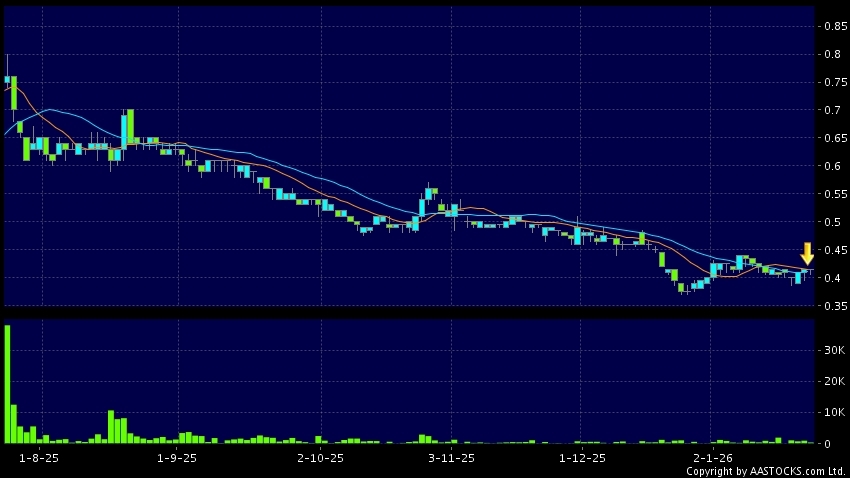Select the 1-9-25 date label
The image size is (850, 478).
[178, 458]
